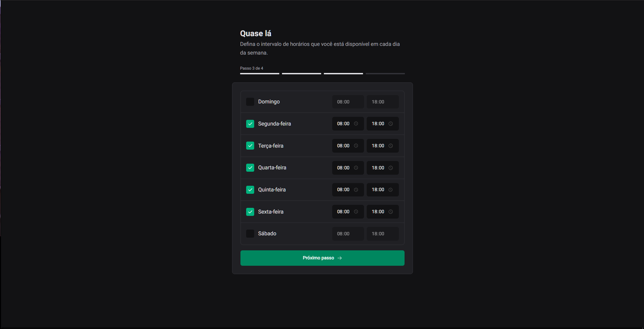Click the 'Passo 3 de 4' text
Image resolution: width=644 pixels, height=329 pixels.
coord(252,68)
